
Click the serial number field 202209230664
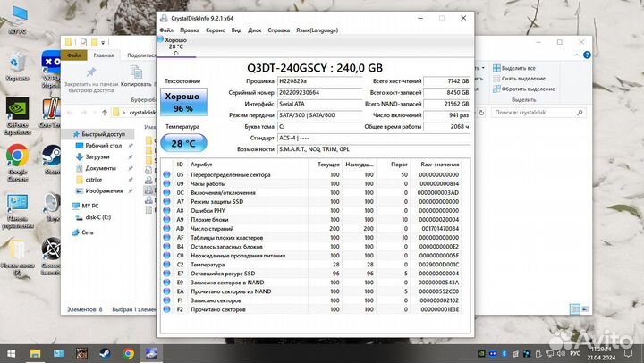click(x=319, y=93)
